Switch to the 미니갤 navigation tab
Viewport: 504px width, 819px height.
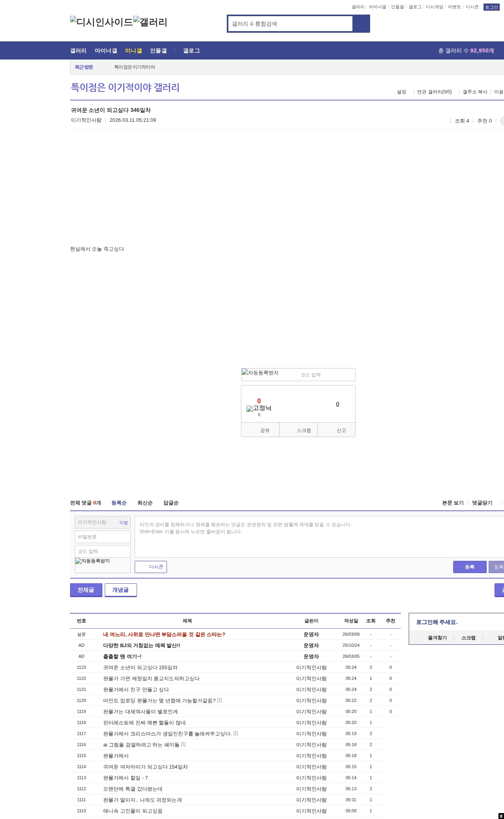coord(133,50)
